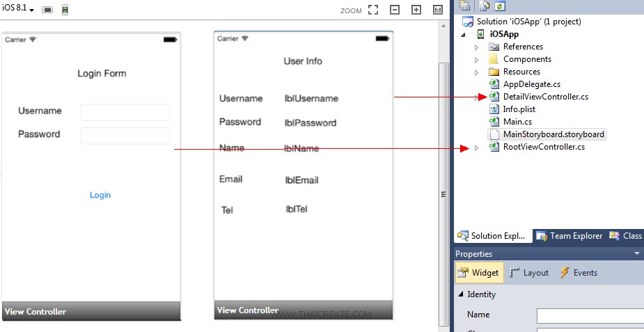Select the lblTel label
Viewport: 644px width, 332px height.
pyautogui.click(x=297, y=210)
